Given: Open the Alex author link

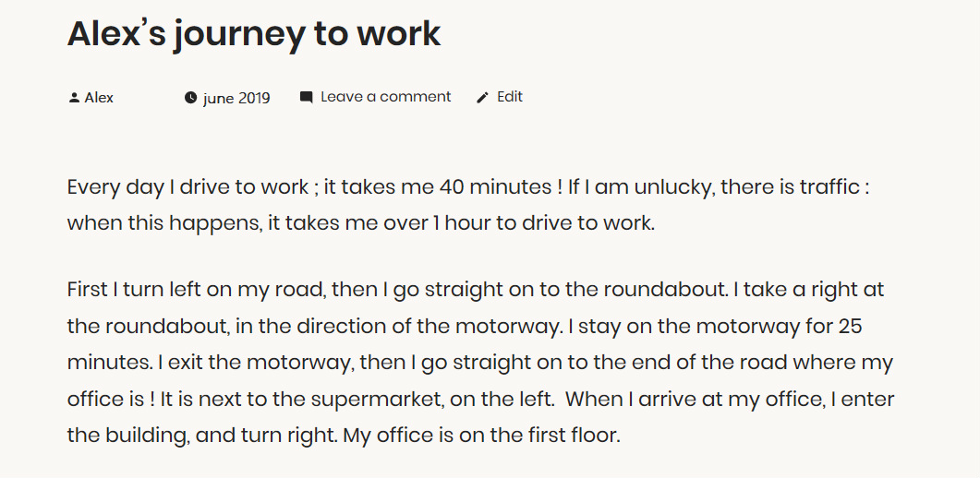Looking at the screenshot, I should (x=99, y=98).
